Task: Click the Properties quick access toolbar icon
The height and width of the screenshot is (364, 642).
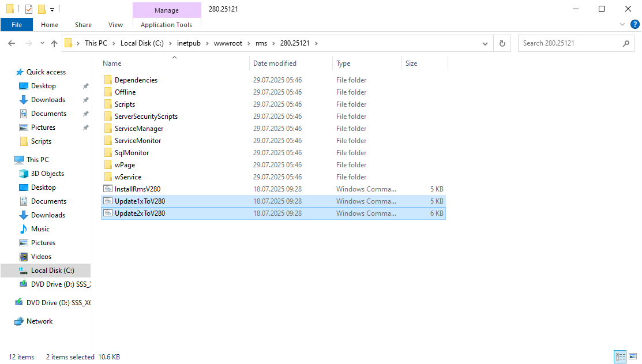Action: (29, 9)
